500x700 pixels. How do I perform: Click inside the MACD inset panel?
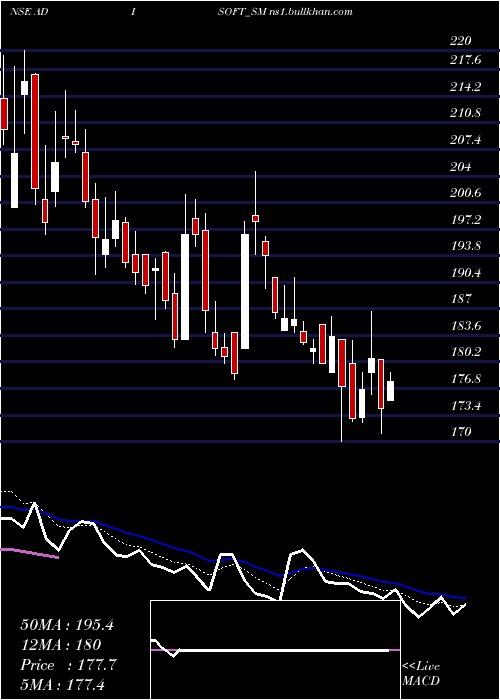point(275,650)
